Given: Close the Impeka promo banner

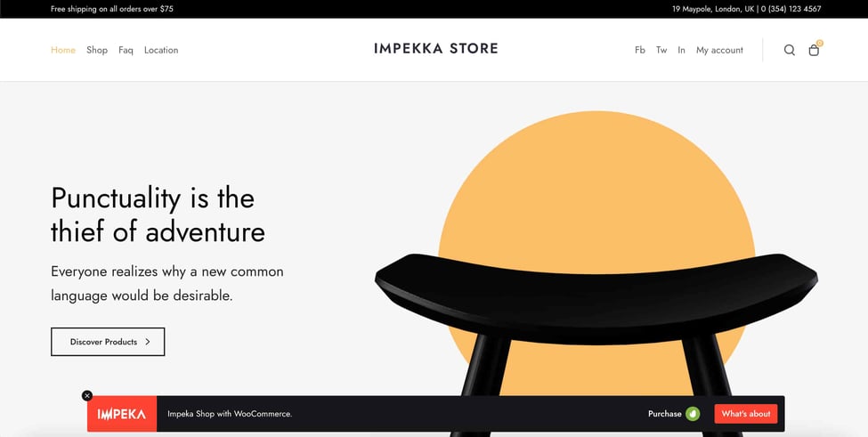Looking at the screenshot, I should [x=87, y=395].
